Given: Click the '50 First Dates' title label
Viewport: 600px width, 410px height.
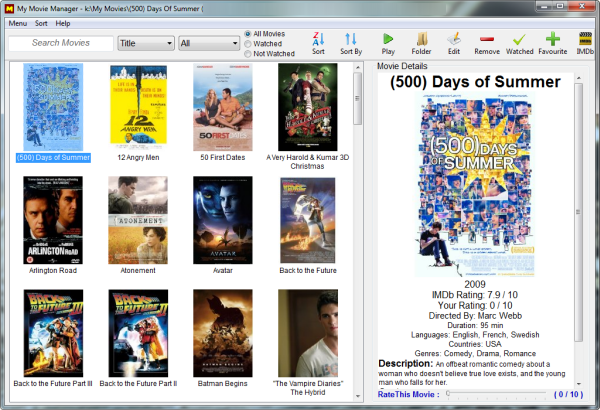Looking at the screenshot, I should pyautogui.click(x=223, y=157).
